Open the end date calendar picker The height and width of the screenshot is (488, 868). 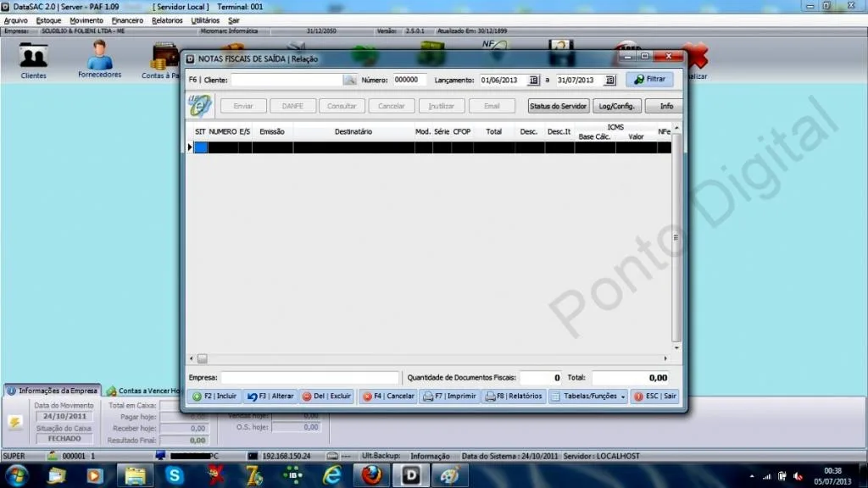coord(609,80)
